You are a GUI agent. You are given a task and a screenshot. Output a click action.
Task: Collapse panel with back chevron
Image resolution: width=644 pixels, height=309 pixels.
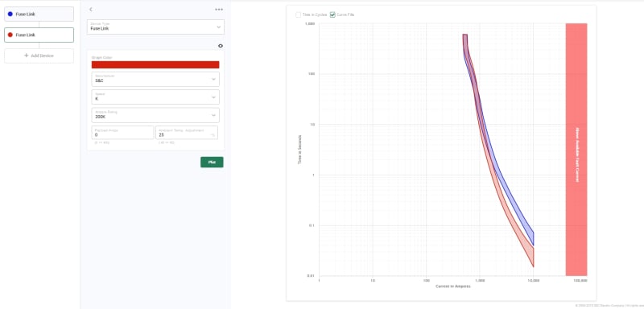point(91,9)
